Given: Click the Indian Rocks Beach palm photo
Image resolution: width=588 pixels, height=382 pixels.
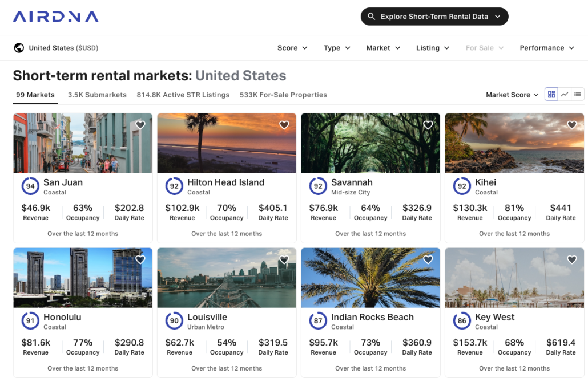Looking at the screenshot, I should (370, 278).
